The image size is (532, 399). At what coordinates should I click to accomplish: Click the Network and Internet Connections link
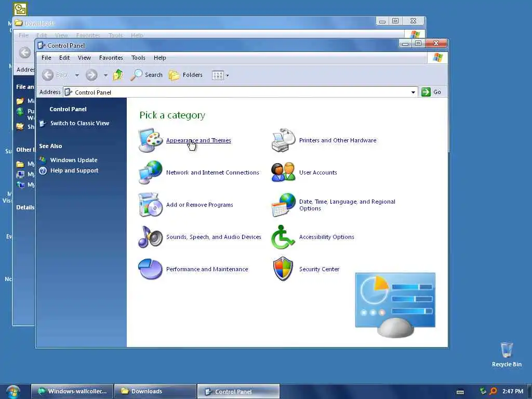212,172
